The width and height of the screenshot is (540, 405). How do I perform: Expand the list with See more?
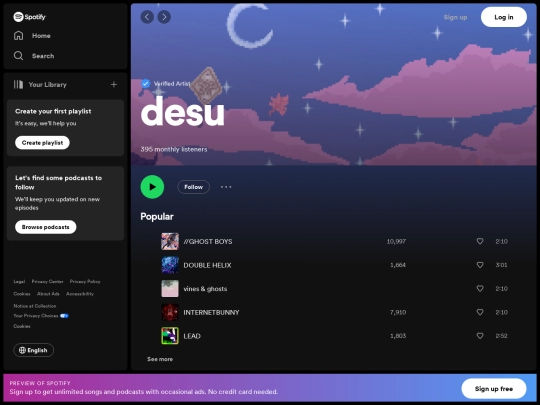click(x=160, y=359)
